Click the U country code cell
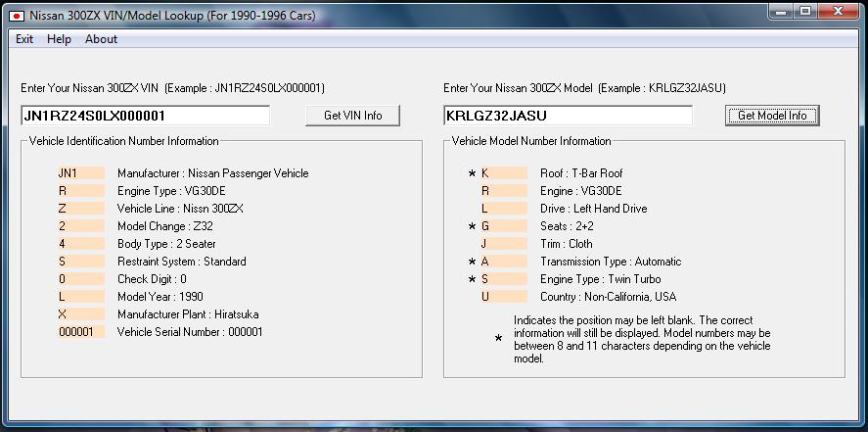868x432 pixels. (504, 297)
